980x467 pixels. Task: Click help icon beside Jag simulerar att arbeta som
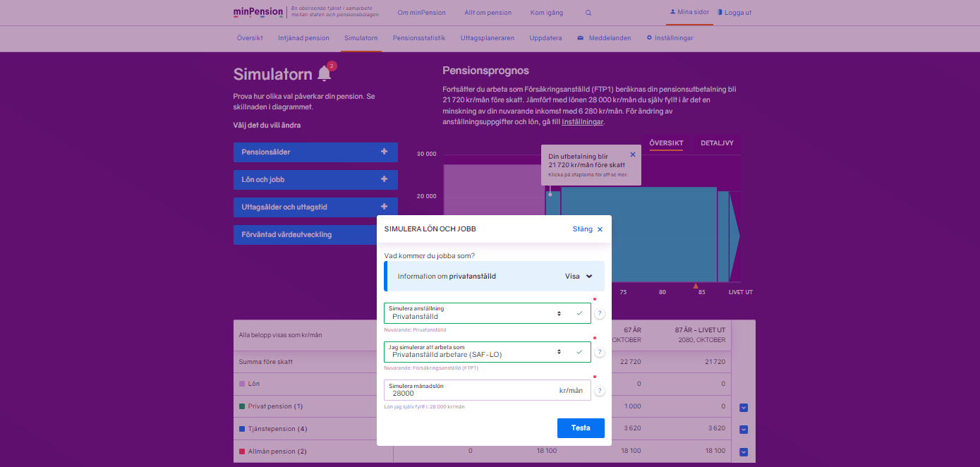click(x=599, y=352)
